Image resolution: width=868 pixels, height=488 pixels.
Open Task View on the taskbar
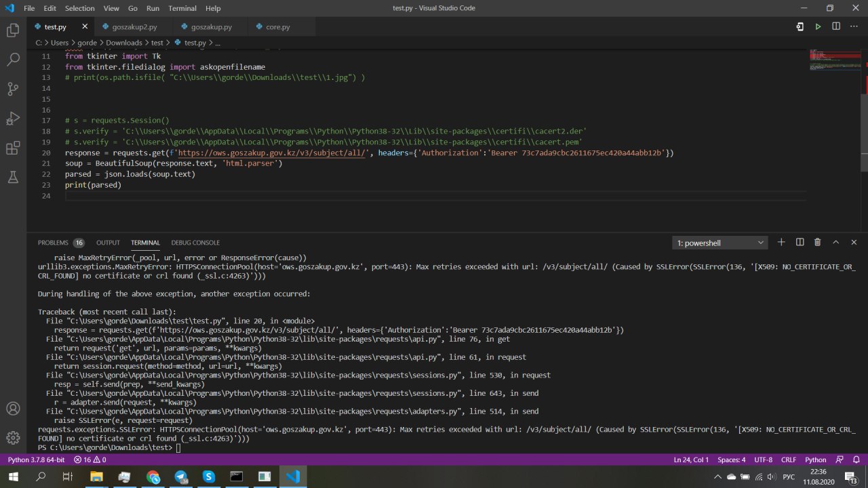click(67, 476)
